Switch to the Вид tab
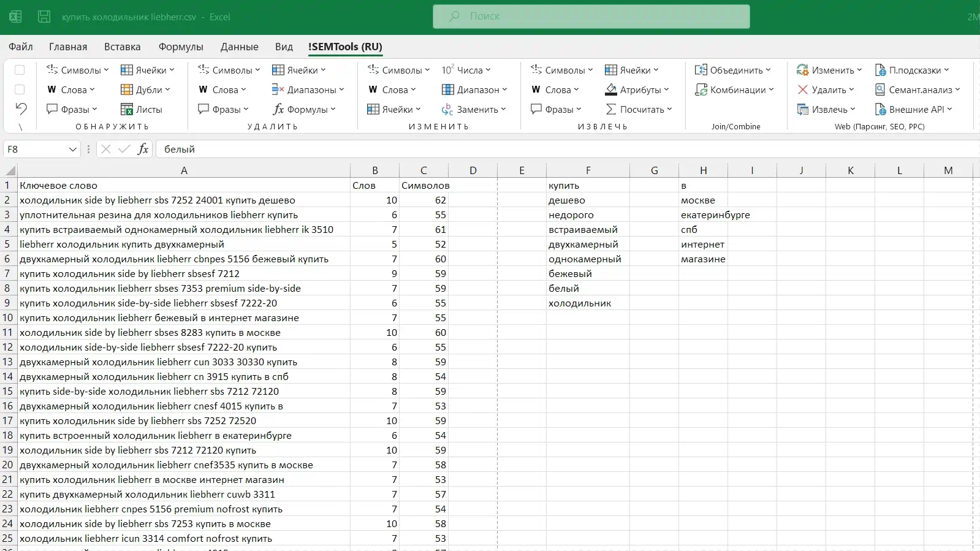 pyautogui.click(x=284, y=47)
